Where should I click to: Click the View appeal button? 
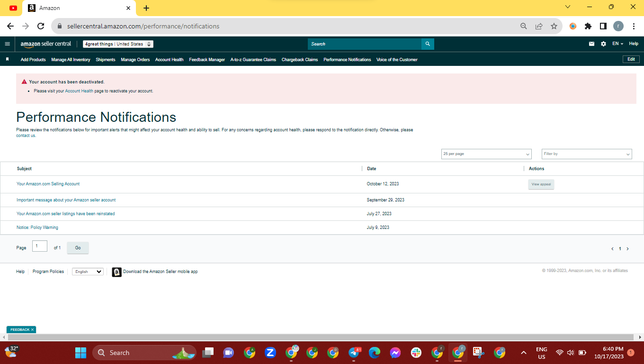541,184
